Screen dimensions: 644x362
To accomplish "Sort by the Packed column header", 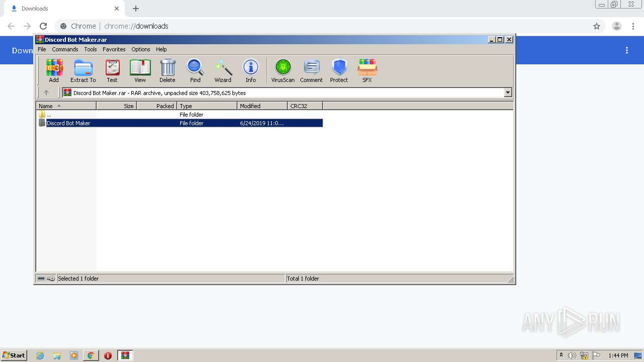I will tap(156, 106).
